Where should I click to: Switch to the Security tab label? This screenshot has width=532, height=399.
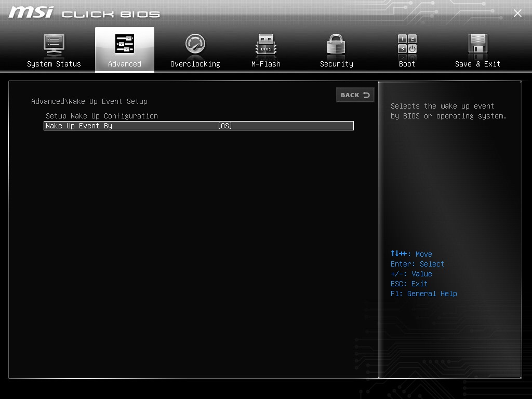[337, 64]
